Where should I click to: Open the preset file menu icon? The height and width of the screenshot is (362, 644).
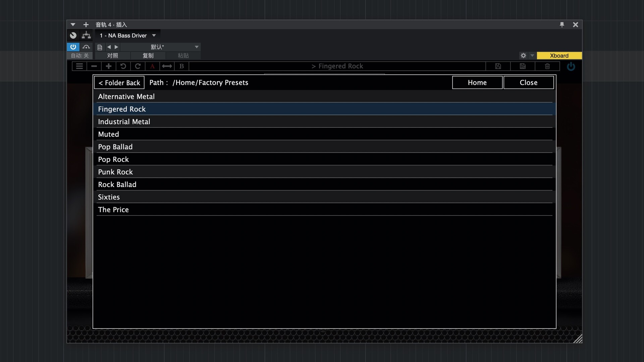click(x=100, y=47)
